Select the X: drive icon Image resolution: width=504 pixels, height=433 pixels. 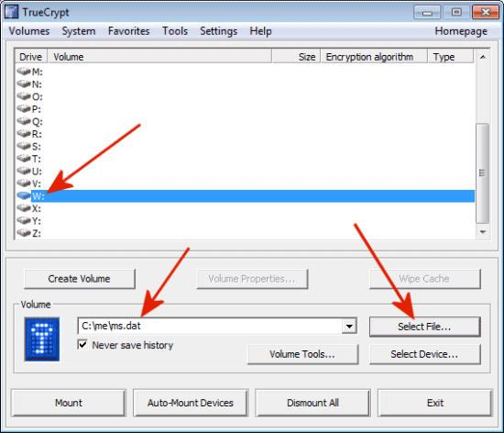pyautogui.click(x=24, y=208)
